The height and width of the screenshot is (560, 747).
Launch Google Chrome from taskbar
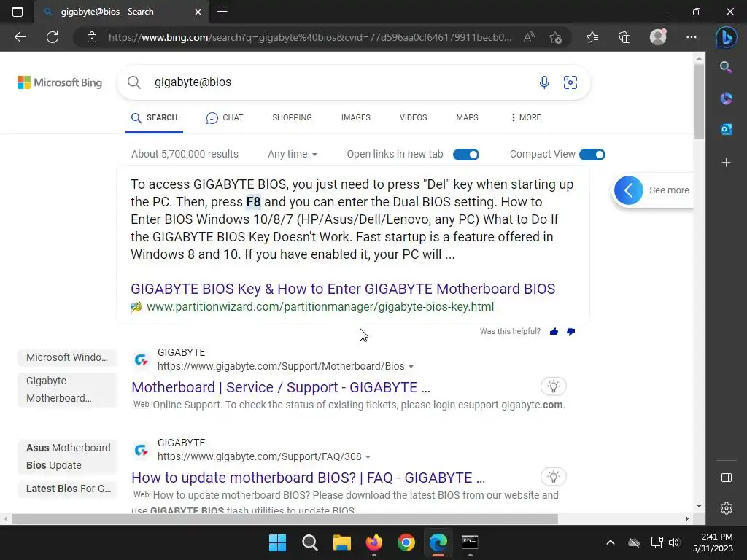point(406,542)
